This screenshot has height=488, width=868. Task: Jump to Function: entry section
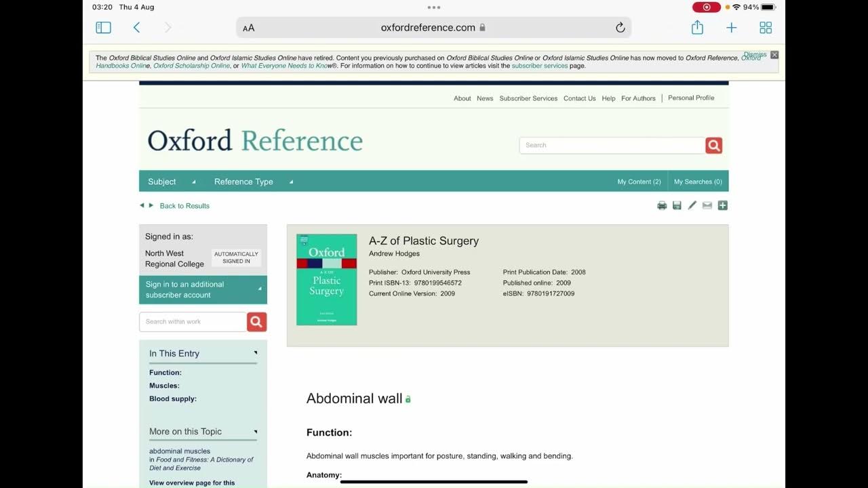pyautogui.click(x=165, y=373)
